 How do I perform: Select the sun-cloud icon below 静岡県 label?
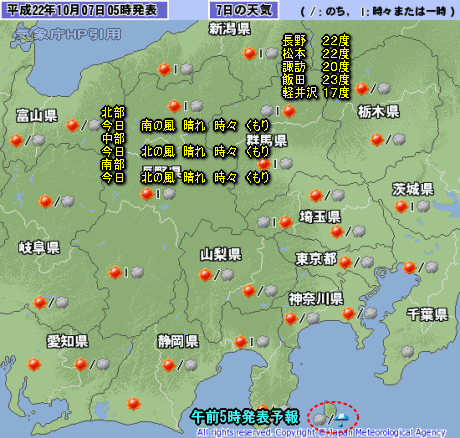[x=179, y=365]
